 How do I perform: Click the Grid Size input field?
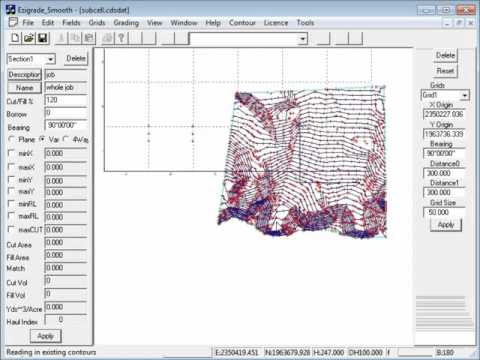[444, 212]
